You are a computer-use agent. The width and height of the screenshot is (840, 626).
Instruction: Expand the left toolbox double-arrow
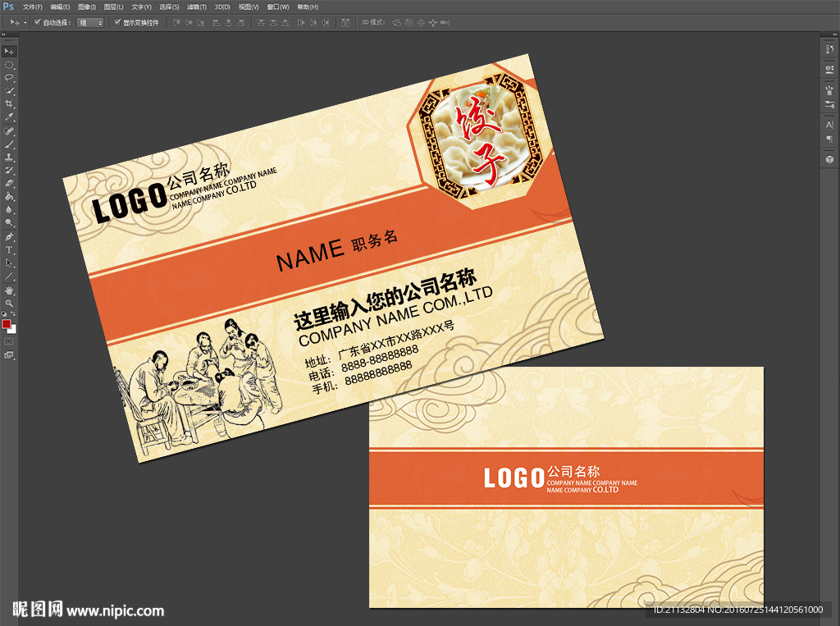pyautogui.click(x=4, y=34)
